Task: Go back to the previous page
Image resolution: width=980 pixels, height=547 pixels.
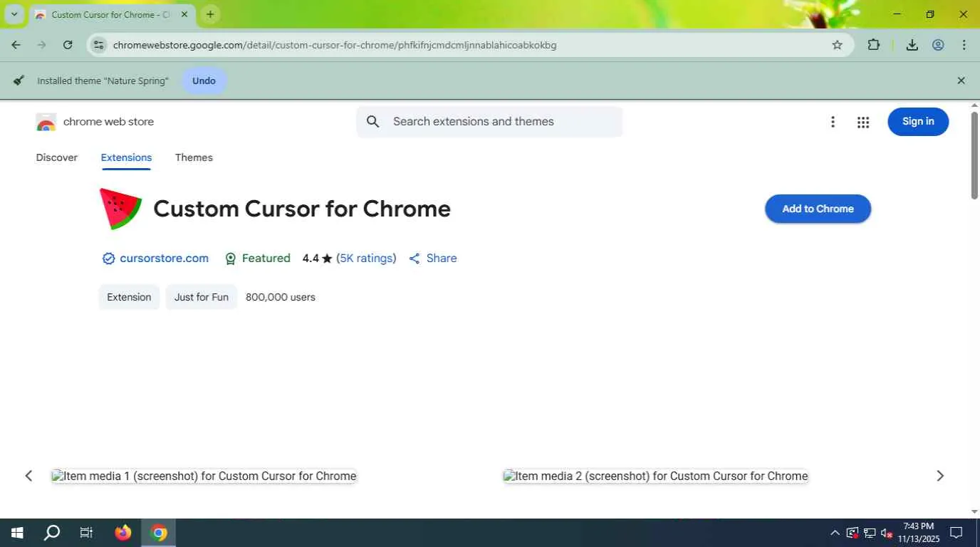Action: (16, 45)
